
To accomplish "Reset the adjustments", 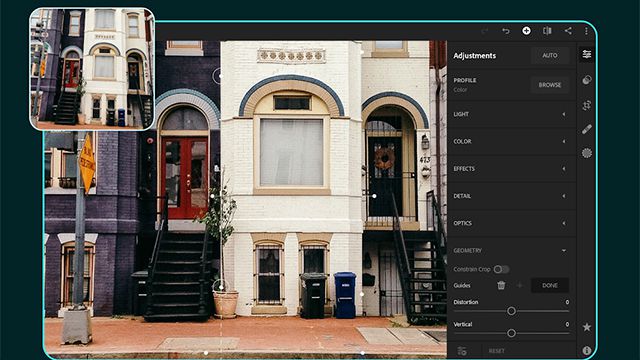I will click(497, 351).
